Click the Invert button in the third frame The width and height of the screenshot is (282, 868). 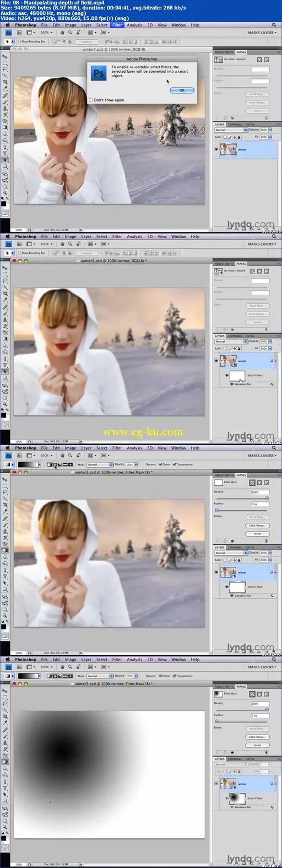point(257,533)
